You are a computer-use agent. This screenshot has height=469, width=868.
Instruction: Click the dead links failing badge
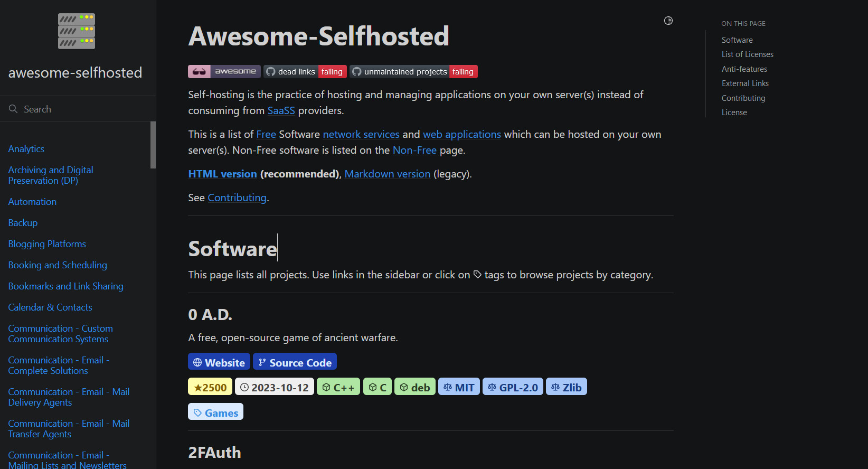(305, 71)
